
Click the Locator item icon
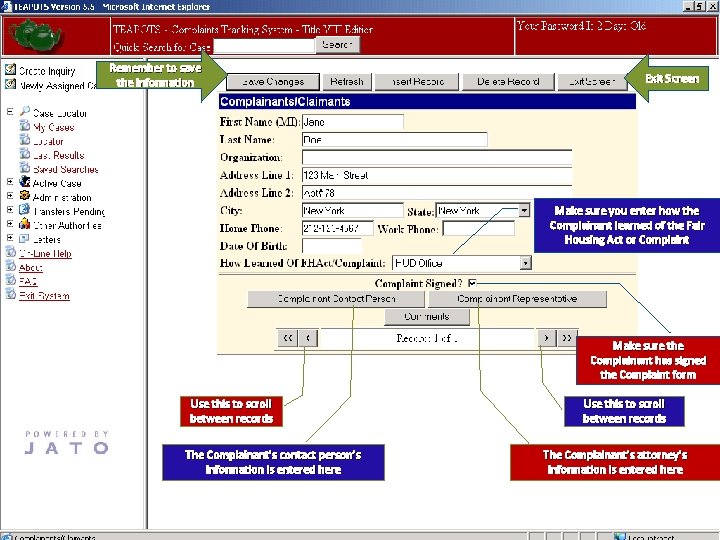[x=25, y=140]
